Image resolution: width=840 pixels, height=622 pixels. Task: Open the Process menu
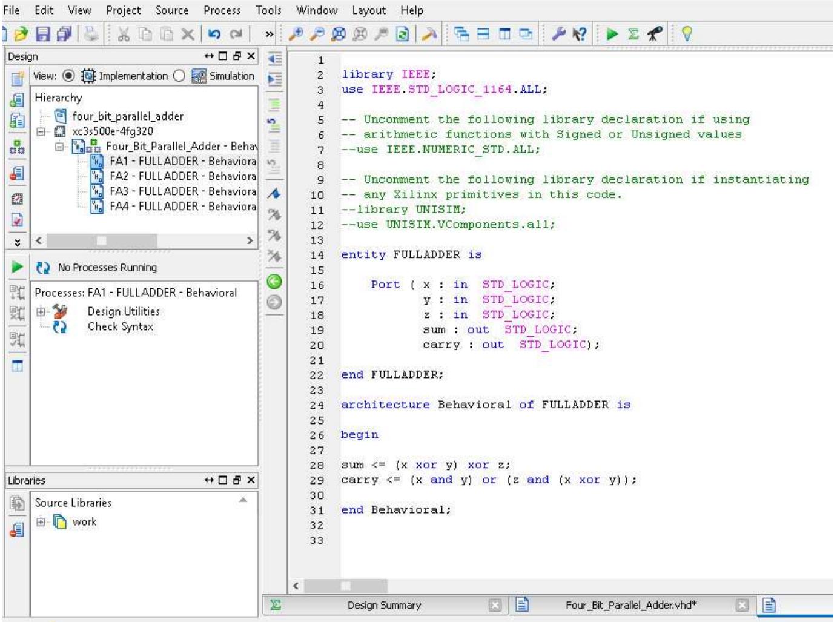(x=222, y=10)
